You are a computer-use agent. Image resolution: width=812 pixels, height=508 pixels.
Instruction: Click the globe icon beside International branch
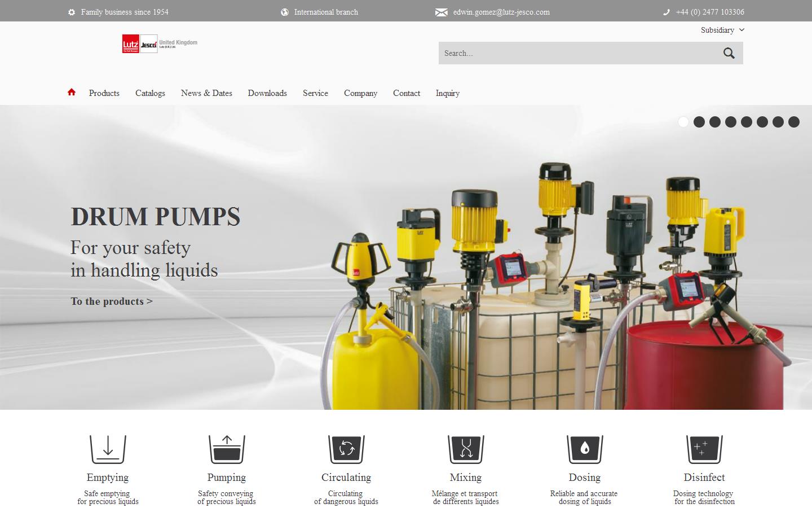click(x=285, y=11)
